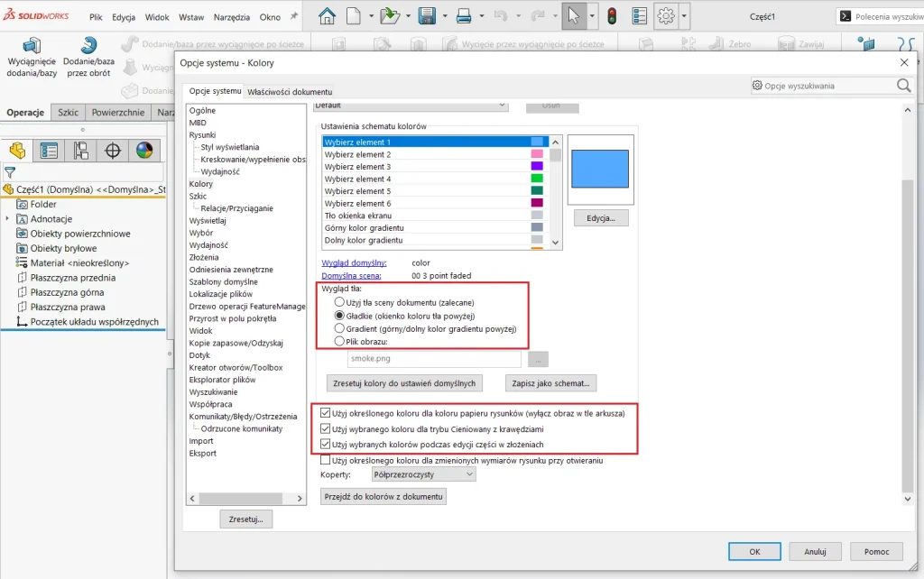Click the Home icon in the top toolbar
The height and width of the screenshot is (579, 924).
tap(327, 16)
